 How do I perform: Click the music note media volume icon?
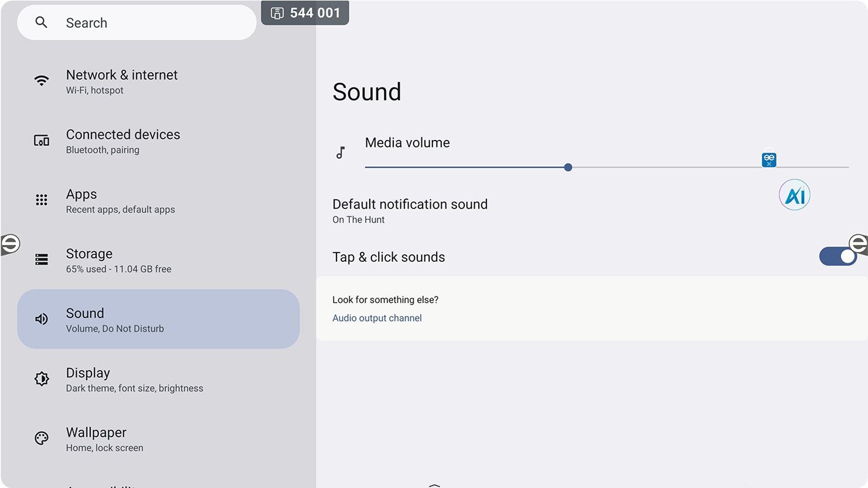[x=341, y=153]
